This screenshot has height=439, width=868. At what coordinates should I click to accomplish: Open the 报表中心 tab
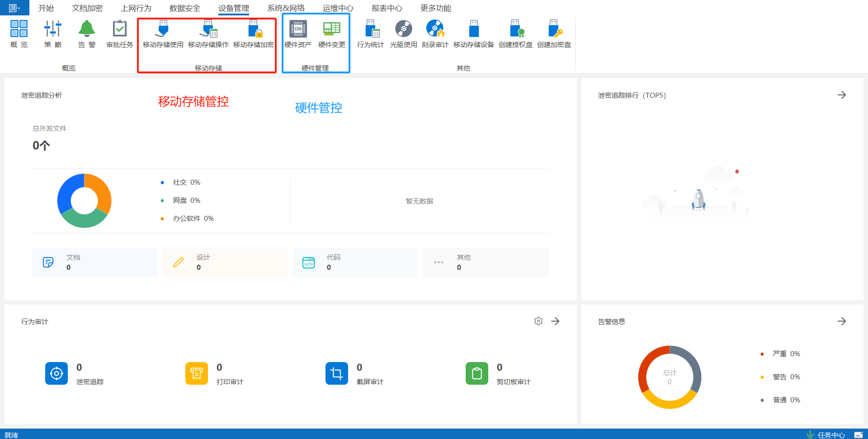coord(387,8)
